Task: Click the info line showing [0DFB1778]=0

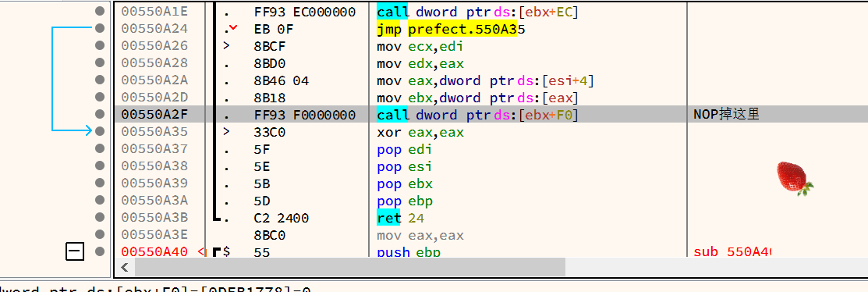Action: (155, 289)
